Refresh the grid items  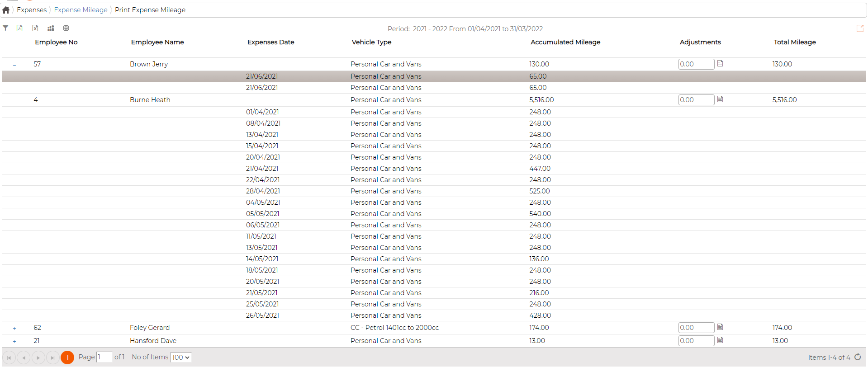(x=858, y=357)
